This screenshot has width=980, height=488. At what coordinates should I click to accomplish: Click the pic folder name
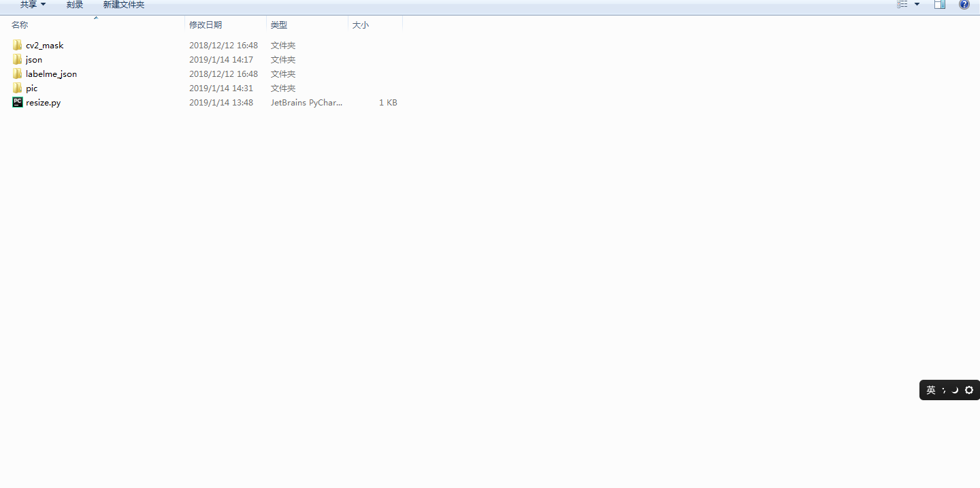click(32, 88)
